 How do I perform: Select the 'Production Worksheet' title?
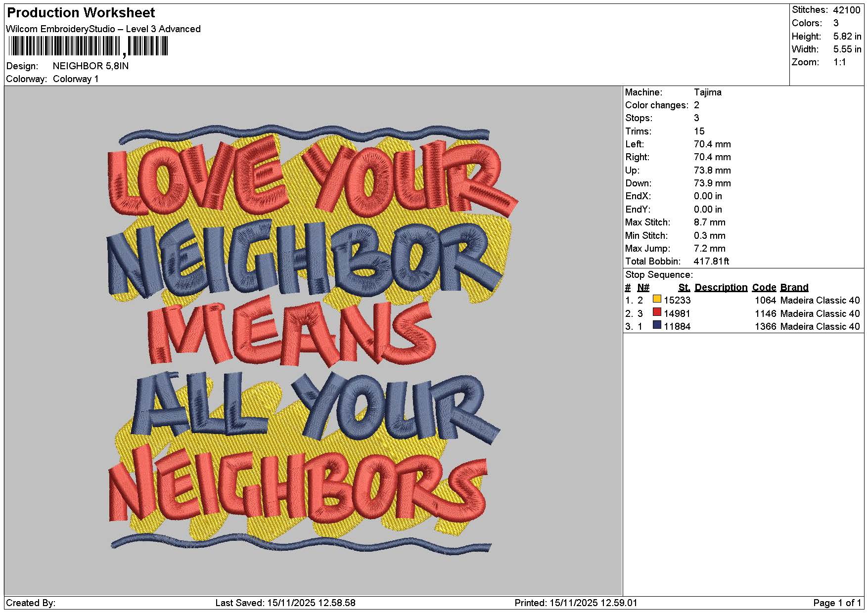[x=81, y=13]
